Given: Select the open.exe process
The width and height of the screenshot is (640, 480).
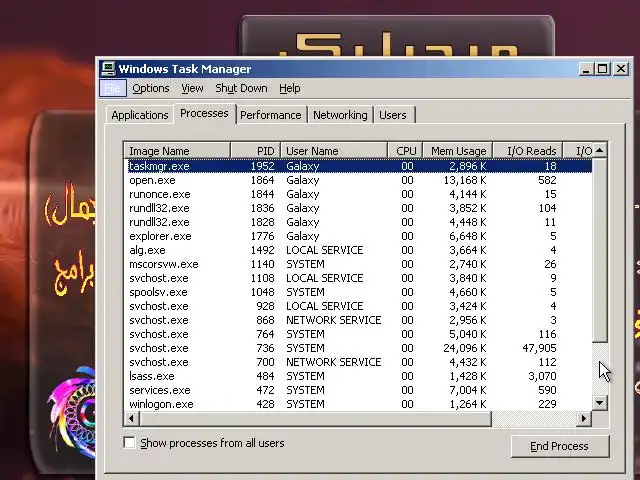Looking at the screenshot, I should [358, 180].
